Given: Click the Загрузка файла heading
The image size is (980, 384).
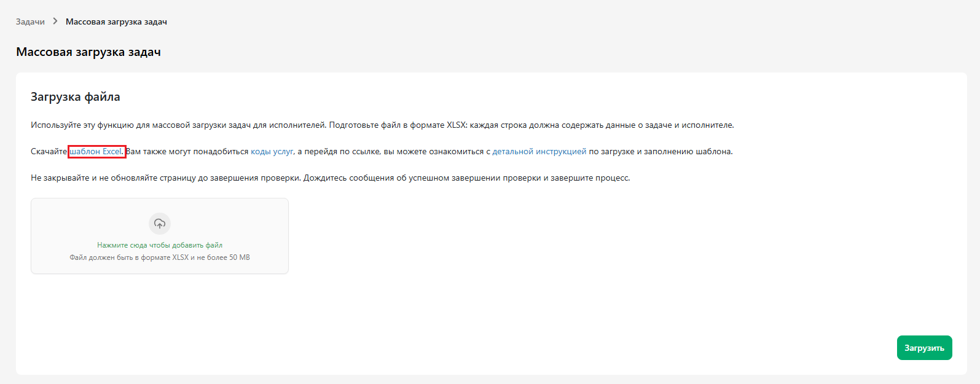Looking at the screenshot, I should 76,96.
